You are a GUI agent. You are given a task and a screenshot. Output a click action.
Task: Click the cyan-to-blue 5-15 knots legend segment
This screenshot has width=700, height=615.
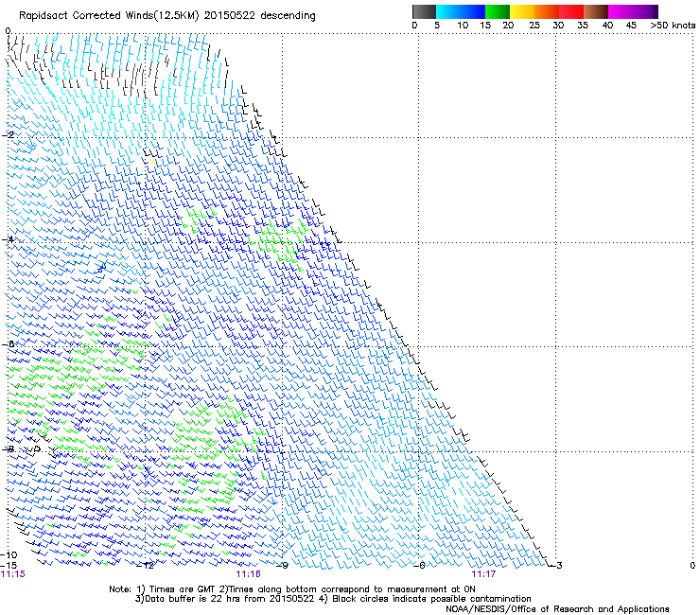pos(461,11)
